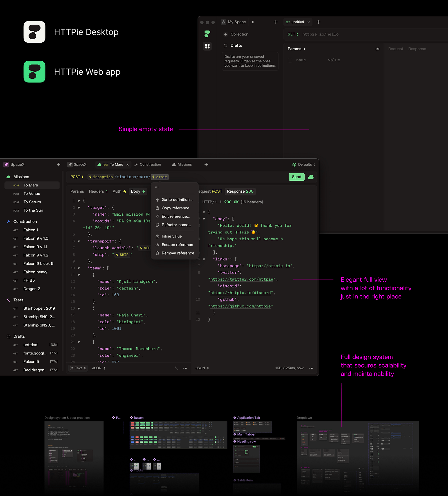Click the plus icon before Collection
The width and height of the screenshot is (448, 496).
tap(226, 34)
